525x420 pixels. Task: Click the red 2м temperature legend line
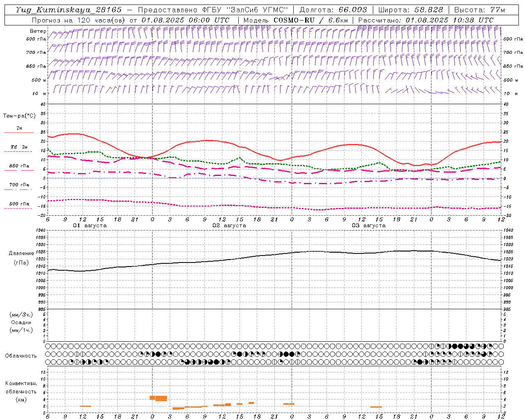click(19, 133)
